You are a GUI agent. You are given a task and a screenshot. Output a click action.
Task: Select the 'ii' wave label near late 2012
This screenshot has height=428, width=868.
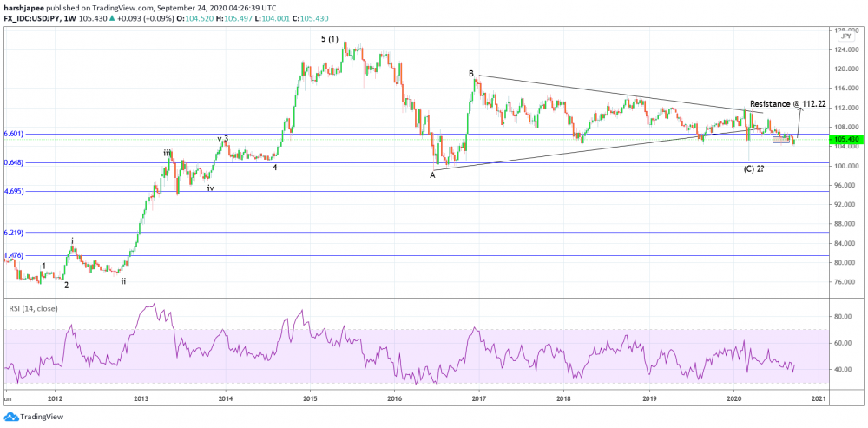[x=123, y=280]
